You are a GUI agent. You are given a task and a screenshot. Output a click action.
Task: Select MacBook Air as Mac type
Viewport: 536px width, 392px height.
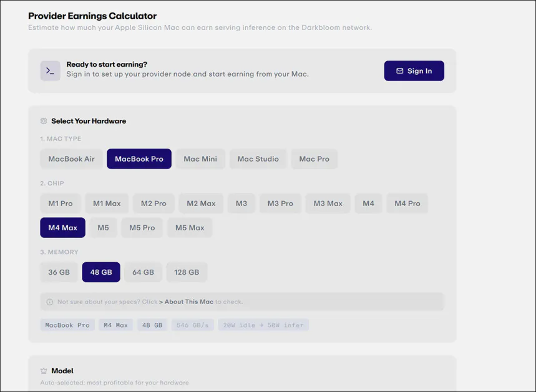(71, 159)
